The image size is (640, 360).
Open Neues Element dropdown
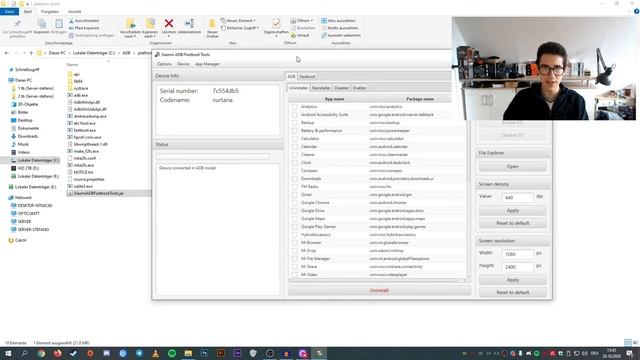(238, 21)
